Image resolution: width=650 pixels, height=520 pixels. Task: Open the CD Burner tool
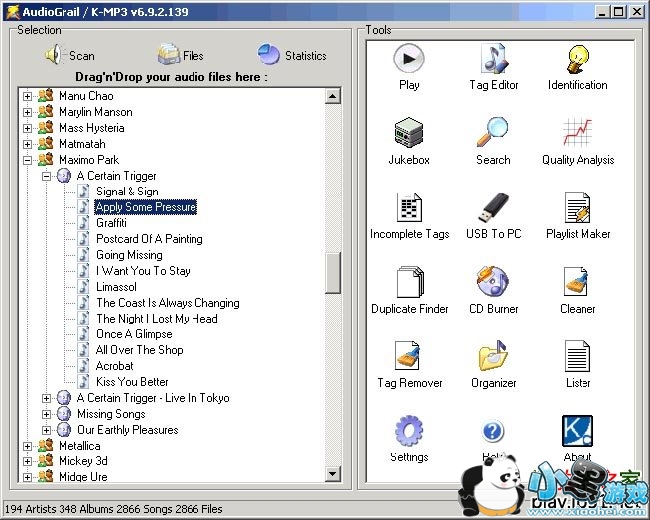(493, 290)
